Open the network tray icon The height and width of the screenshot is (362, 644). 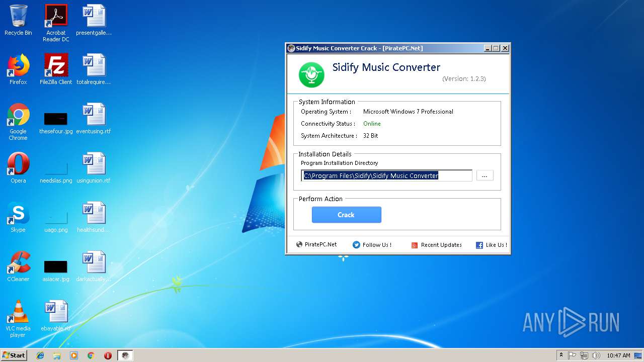[584, 355]
